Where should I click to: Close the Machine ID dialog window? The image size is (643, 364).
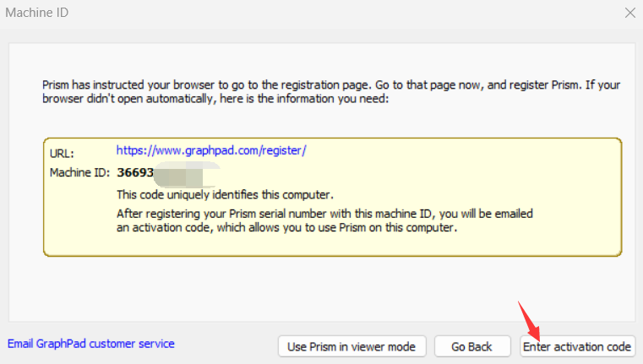pos(629,13)
